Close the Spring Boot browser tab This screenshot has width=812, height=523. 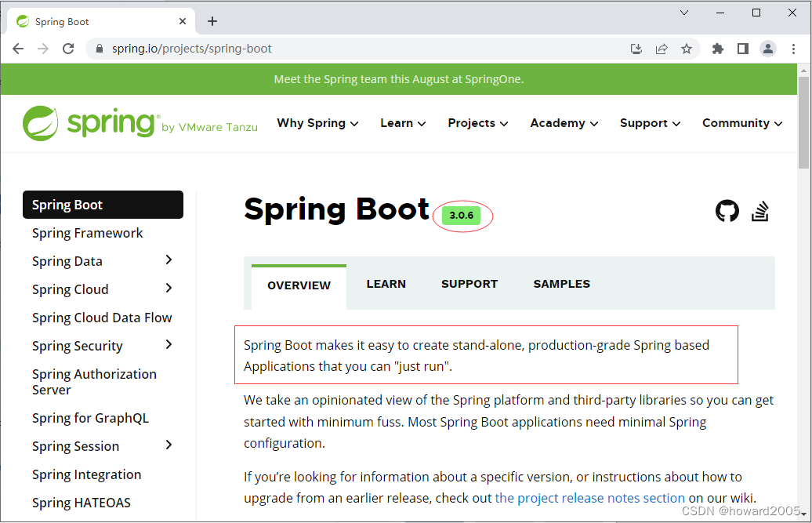coord(183,21)
